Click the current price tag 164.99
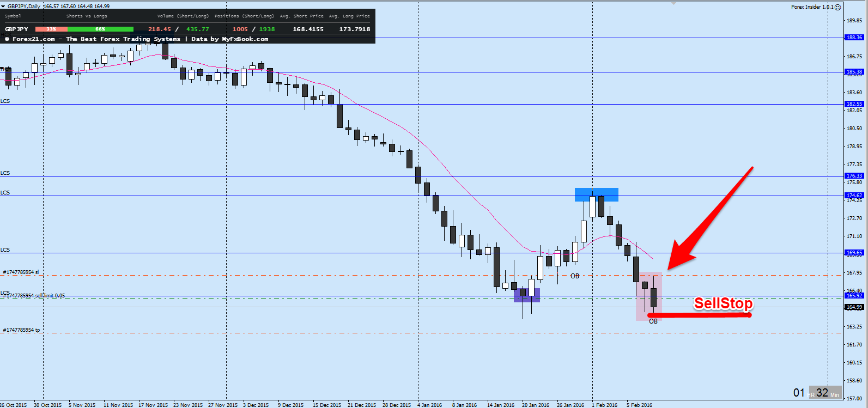The height and width of the screenshot is (408, 868). [854, 307]
